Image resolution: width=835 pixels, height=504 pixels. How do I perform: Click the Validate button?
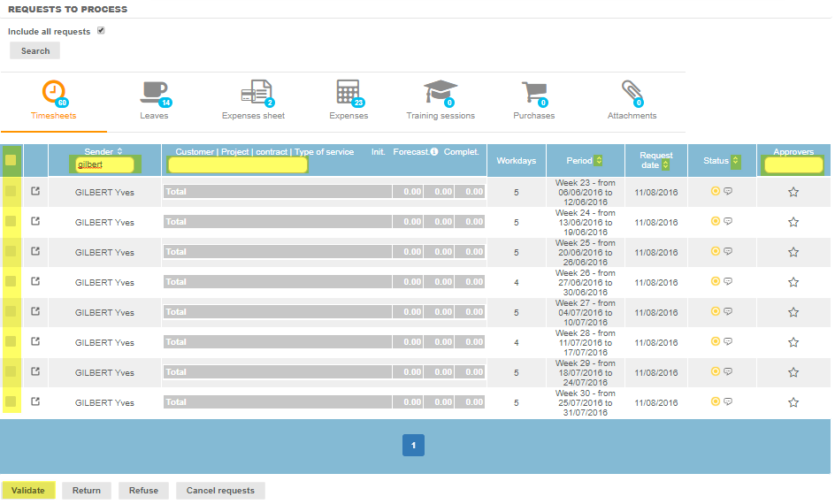coord(28,491)
